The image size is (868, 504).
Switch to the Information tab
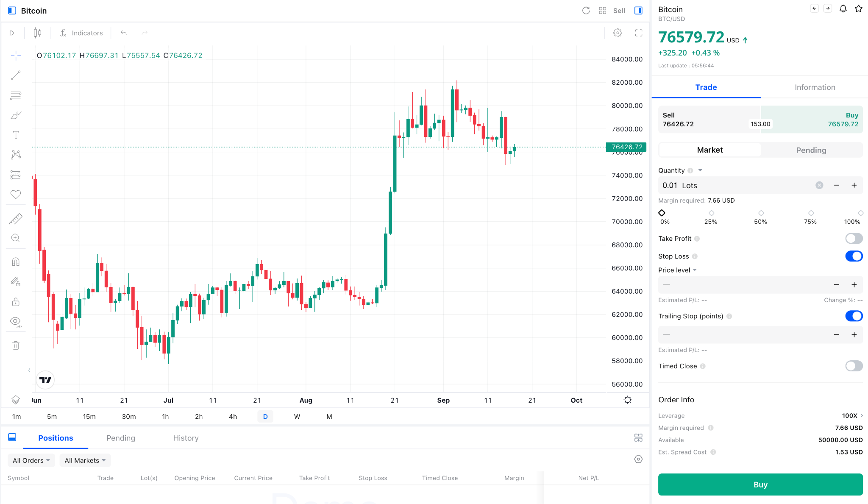tap(815, 87)
